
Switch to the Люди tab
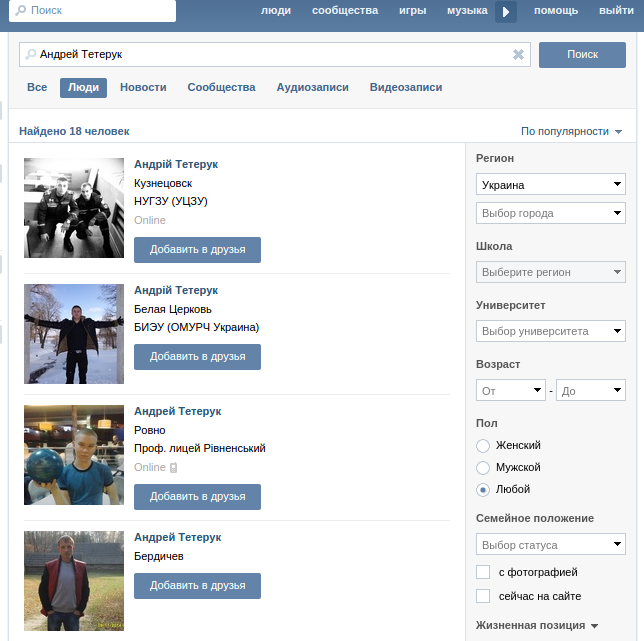click(83, 87)
